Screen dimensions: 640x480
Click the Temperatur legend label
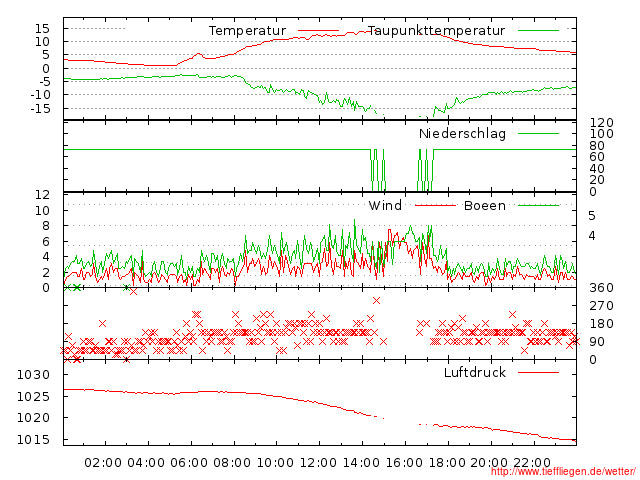[247, 31]
